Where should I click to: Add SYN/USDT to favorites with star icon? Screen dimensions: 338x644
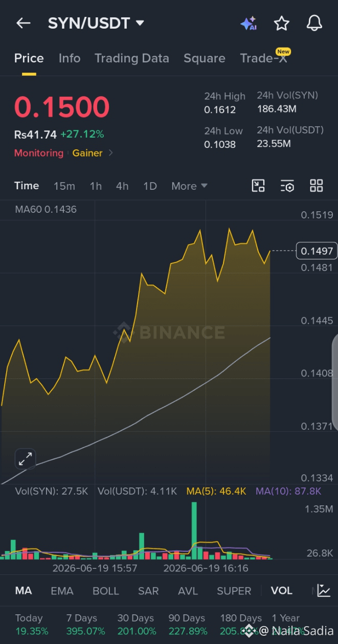282,23
